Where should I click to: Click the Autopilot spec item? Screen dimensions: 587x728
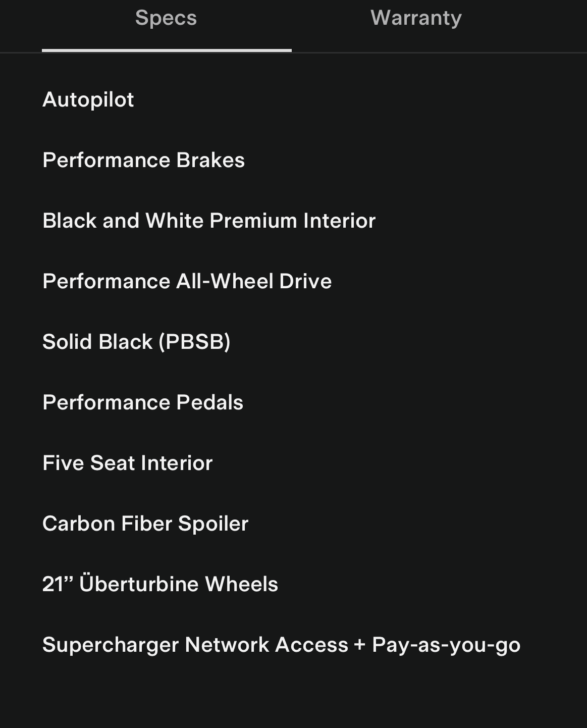[88, 99]
